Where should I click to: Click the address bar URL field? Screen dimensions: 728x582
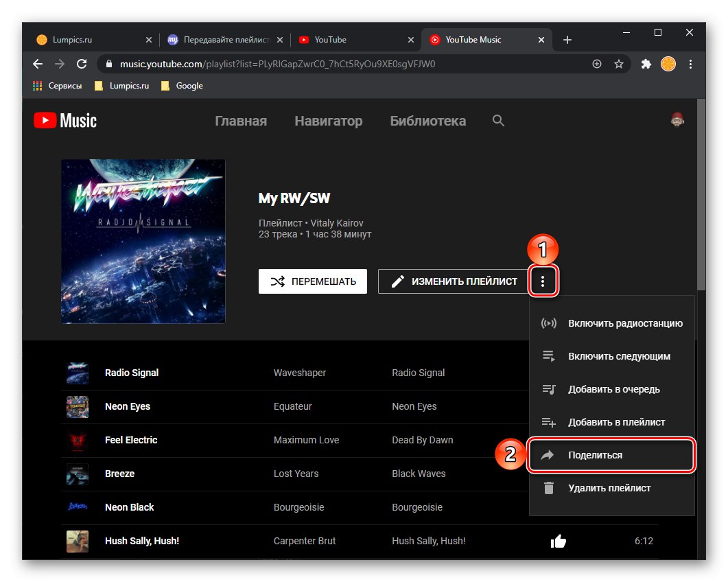(x=344, y=64)
